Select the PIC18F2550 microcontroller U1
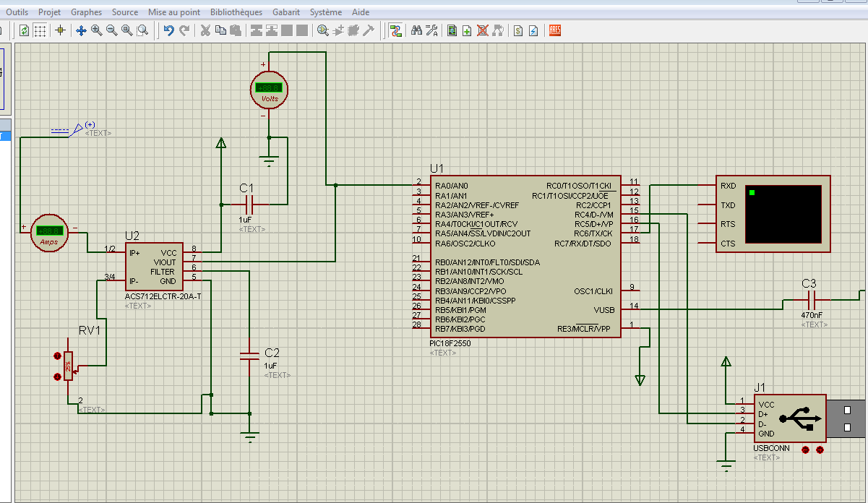The height and width of the screenshot is (503, 868). tap(525, 257)
